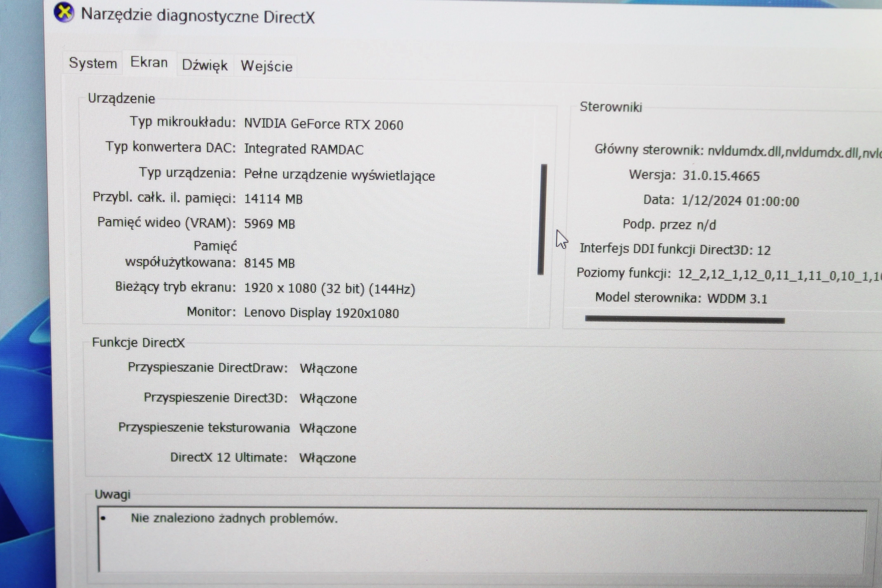This screenshot has height=588, width=882.
Task: Click the Narzędzie diagnostyczne DirectX window title
Action: point(198,16)
